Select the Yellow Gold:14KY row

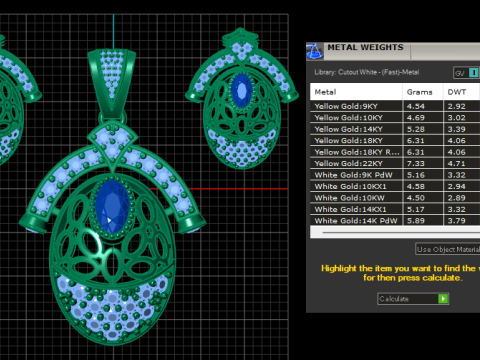pyautogui.click(x=395, y=129)
